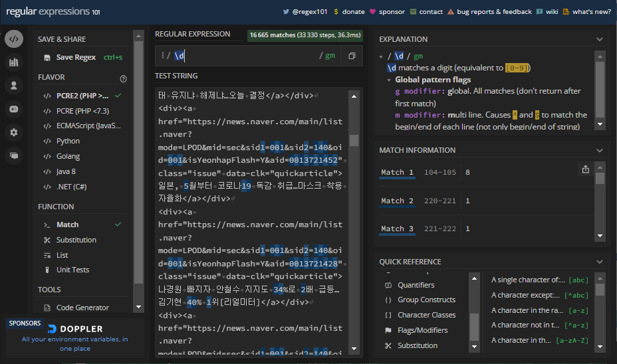The image size is (617, 364).
Task: Open the @regex101 Twitter link
Action: tap(310, 12)
